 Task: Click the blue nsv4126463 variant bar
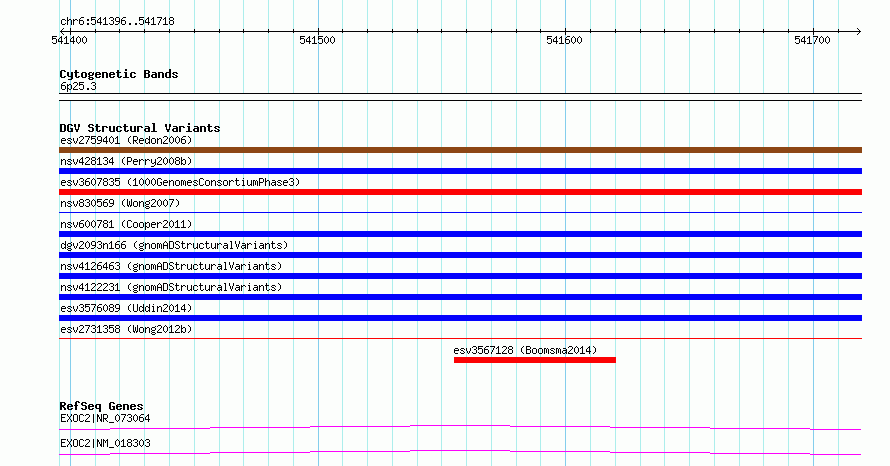click(460, 276)
